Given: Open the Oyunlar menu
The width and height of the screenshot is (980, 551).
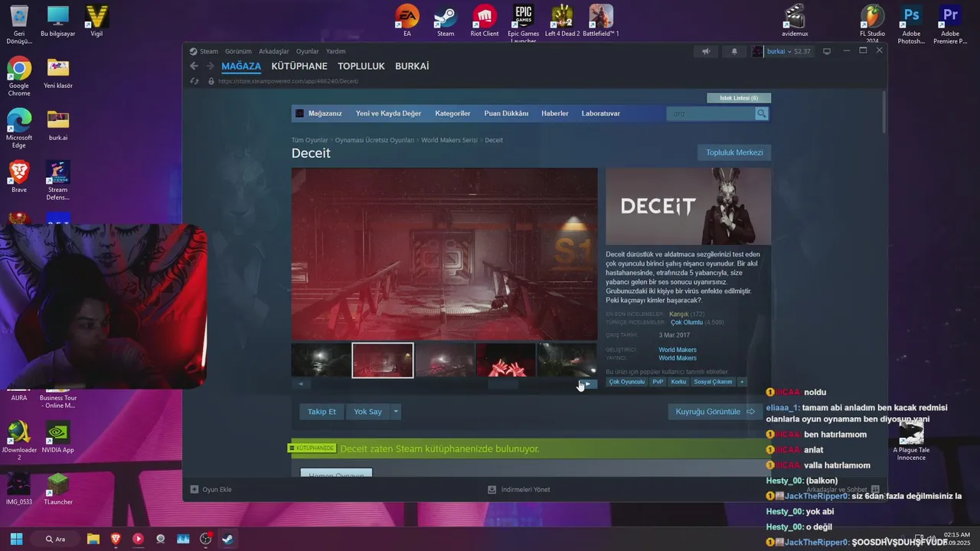Looking at the screenshot, I should 308,51.
